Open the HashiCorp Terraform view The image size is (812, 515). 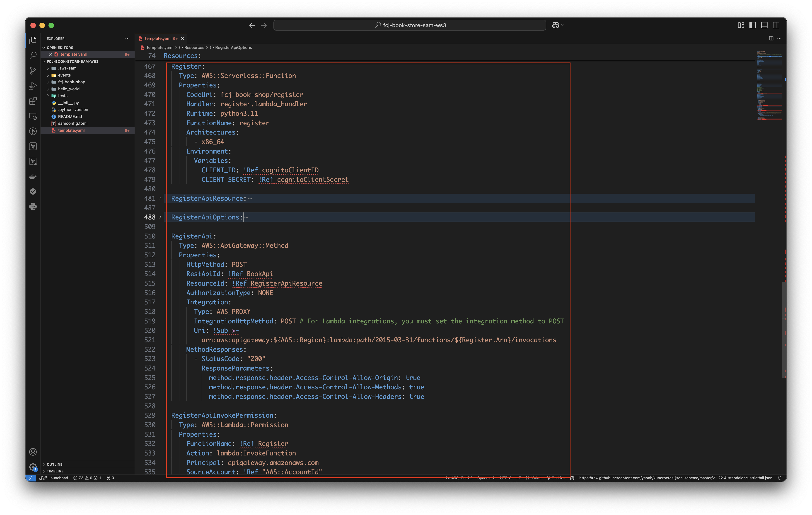click(33, 146)
